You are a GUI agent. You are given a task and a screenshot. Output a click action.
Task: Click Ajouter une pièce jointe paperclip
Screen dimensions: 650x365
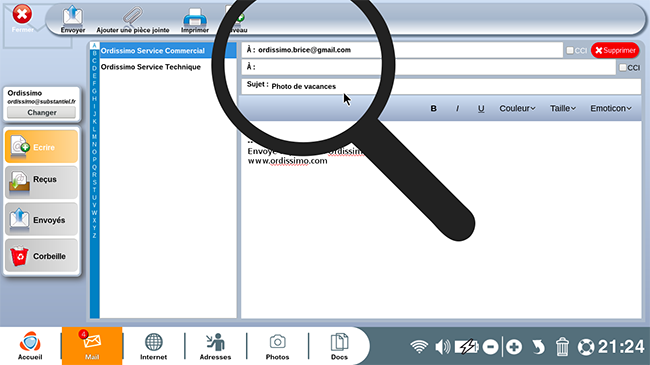click(x=133, y=19)
